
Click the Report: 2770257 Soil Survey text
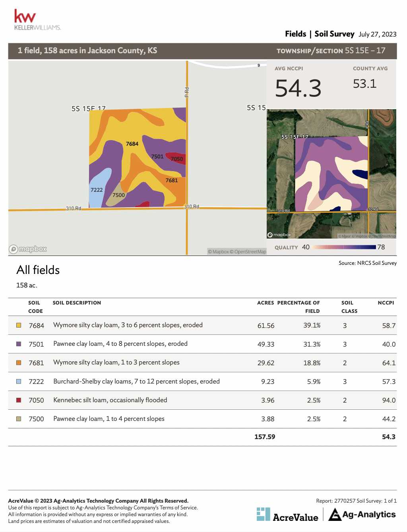point(356,501)
